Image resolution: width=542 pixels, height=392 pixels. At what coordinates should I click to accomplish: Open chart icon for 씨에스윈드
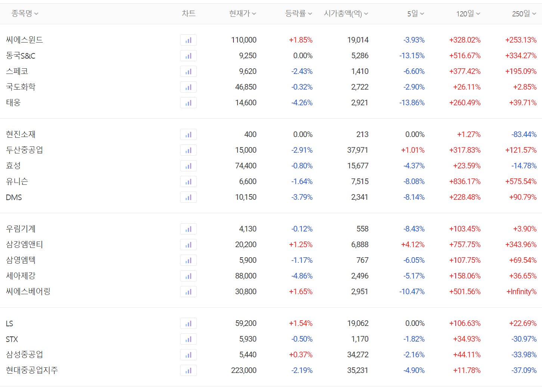(188, 40)
